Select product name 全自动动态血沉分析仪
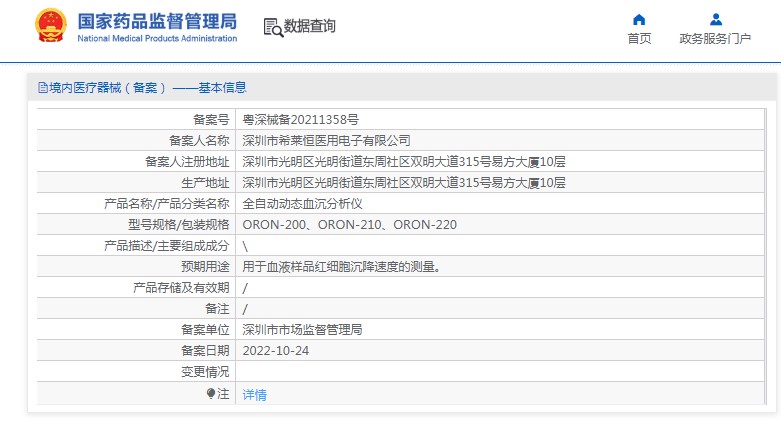The width and height of the screenshot is (781, 423). (x=302, y=203)
